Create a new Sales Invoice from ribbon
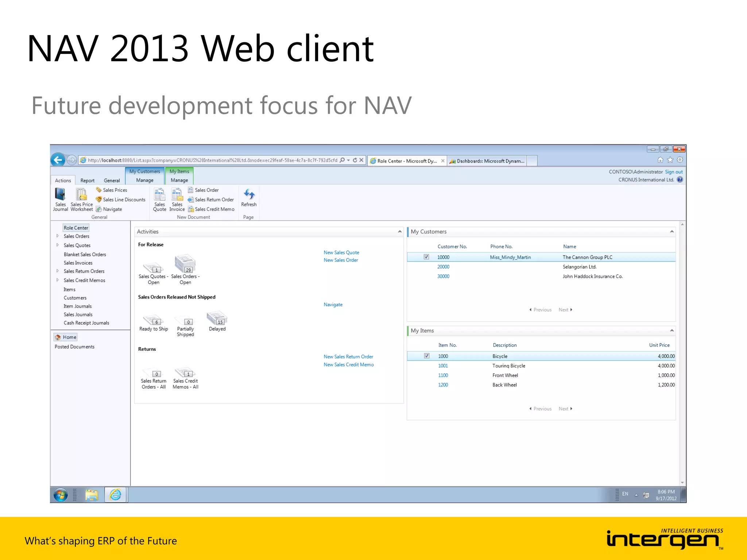 (x=177, y=199)
